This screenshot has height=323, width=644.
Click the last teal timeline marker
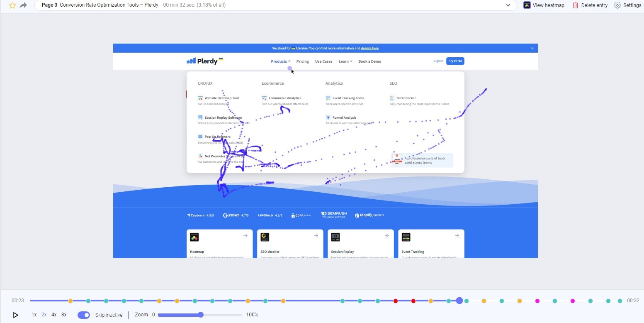tap(620, 301)
